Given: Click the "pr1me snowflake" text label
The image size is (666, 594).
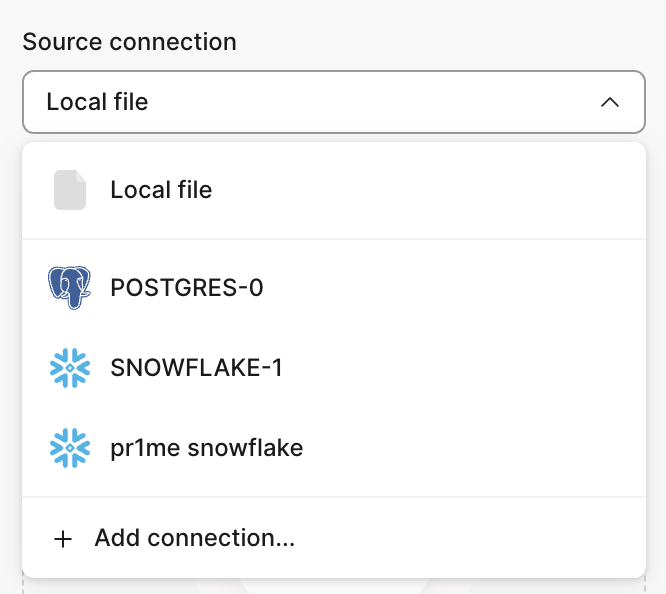Looking at the screenshot, I should [x=206, y=448].
